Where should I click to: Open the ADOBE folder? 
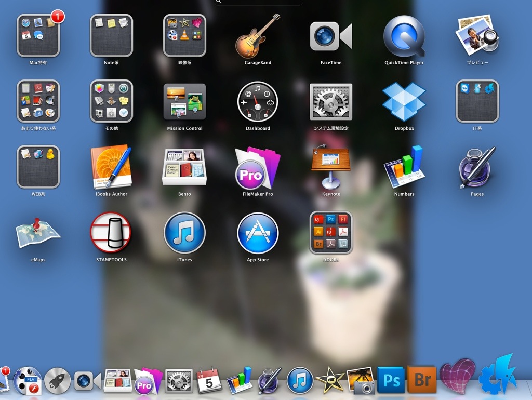[331, 233]
